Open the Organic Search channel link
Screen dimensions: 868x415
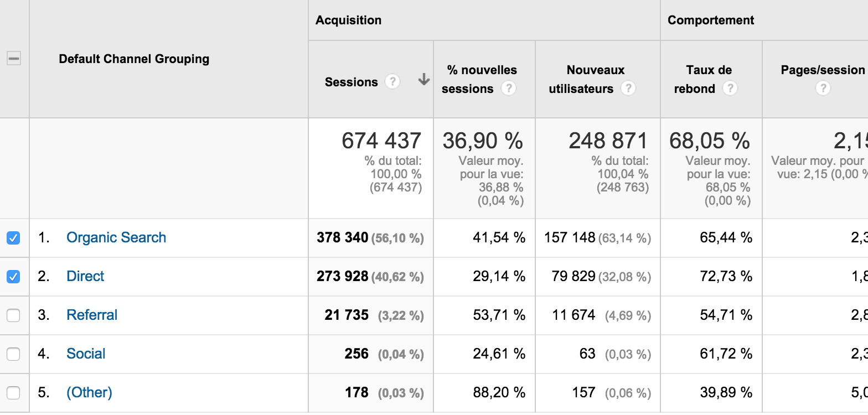pyautogui.click(x=116, y=237)
